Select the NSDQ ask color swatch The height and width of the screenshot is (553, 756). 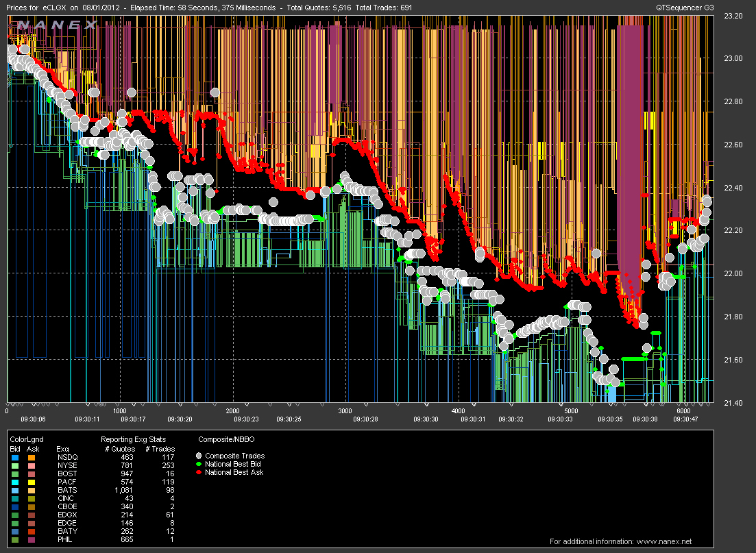click(32, 458)
